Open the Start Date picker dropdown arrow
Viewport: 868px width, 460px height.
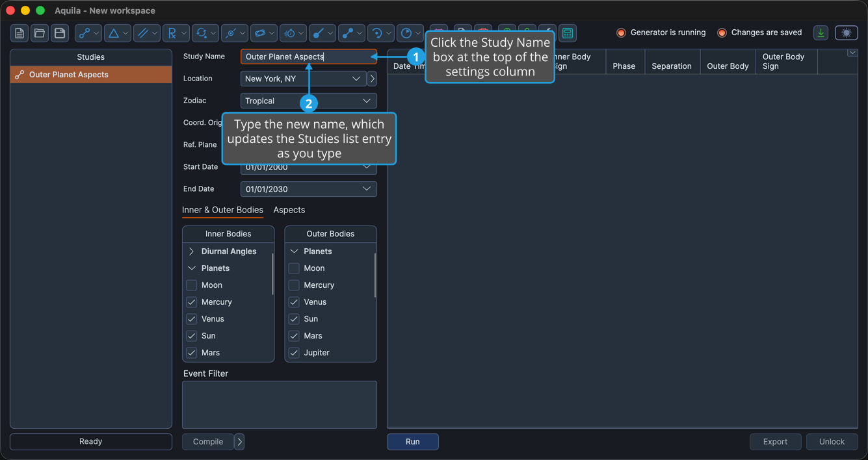367,167
